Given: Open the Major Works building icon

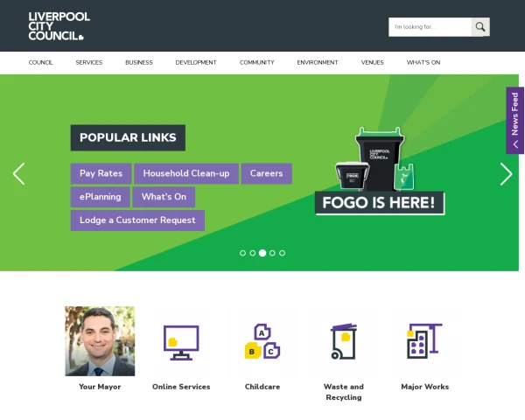Looking at the screenshot, I should [x=425, y=341].
